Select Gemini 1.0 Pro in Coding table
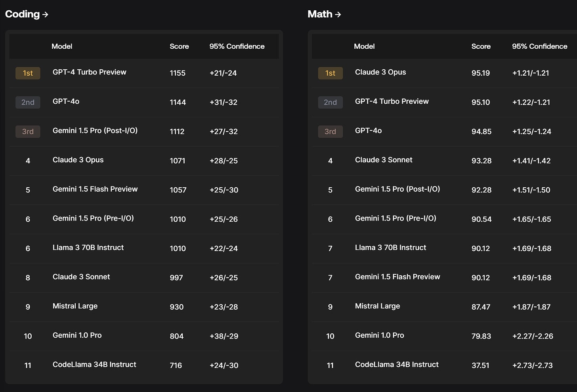577x392 pixels. [77, 335]
